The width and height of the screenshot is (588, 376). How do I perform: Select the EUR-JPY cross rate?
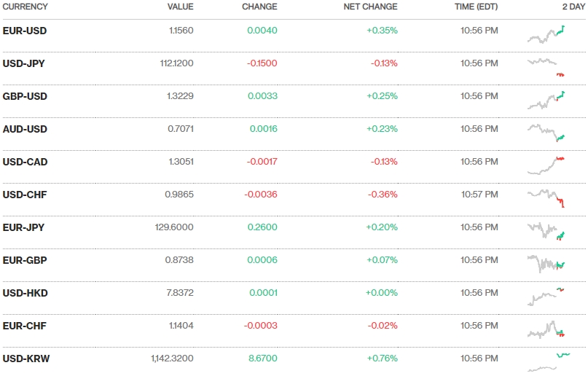tap(24, 227)
